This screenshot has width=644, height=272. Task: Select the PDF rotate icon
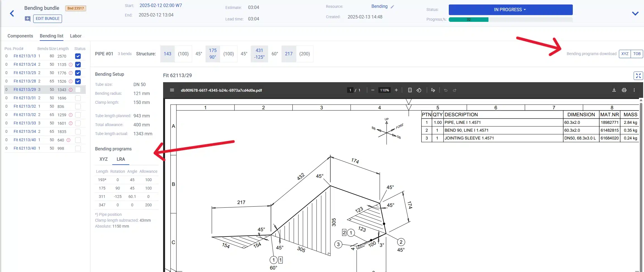point(419,90)
